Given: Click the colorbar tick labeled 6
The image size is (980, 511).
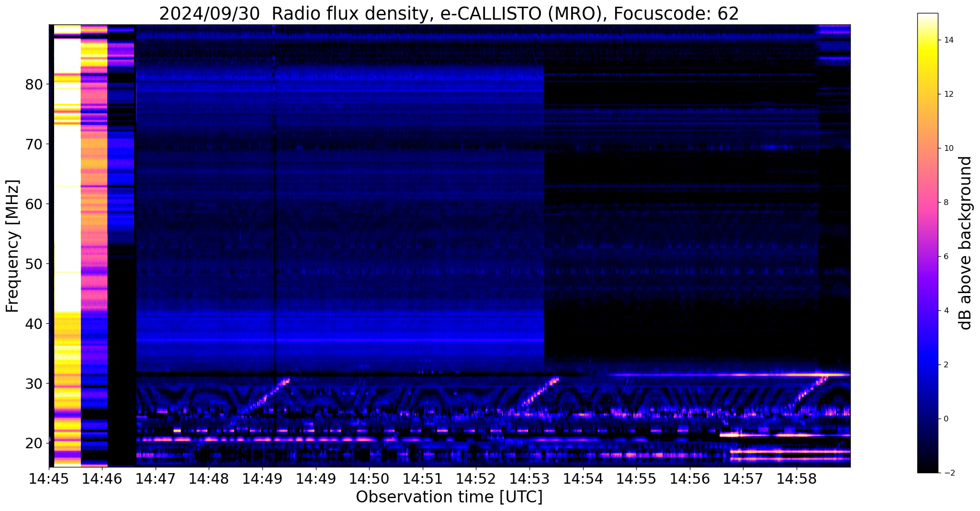Looking at the screenshot, I should coord(945,257).
